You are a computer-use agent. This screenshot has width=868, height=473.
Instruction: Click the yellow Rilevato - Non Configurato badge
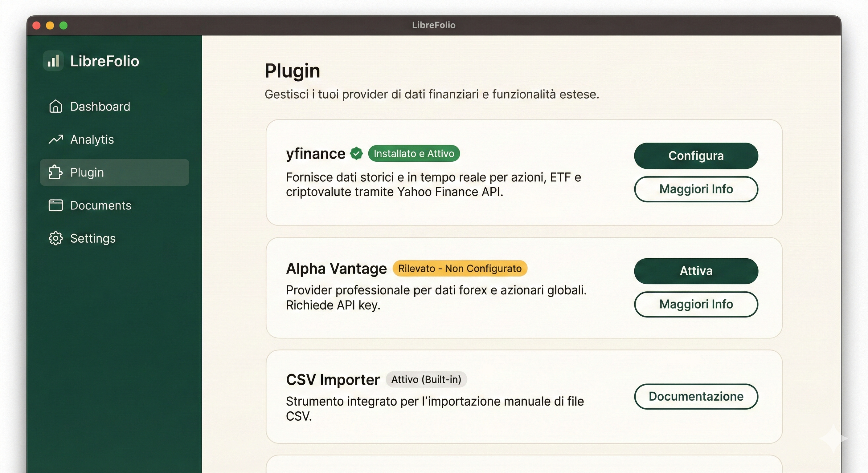tap(460, 268)
